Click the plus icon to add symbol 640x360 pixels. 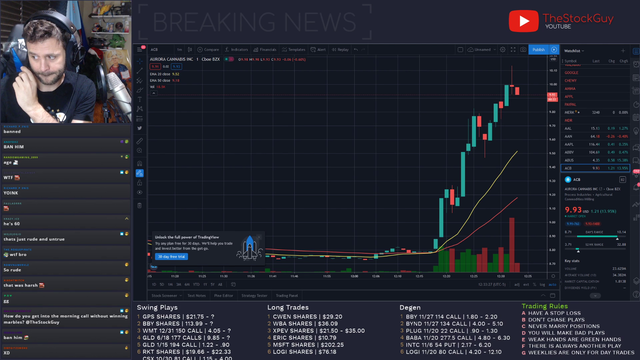[x=623, y=51]
